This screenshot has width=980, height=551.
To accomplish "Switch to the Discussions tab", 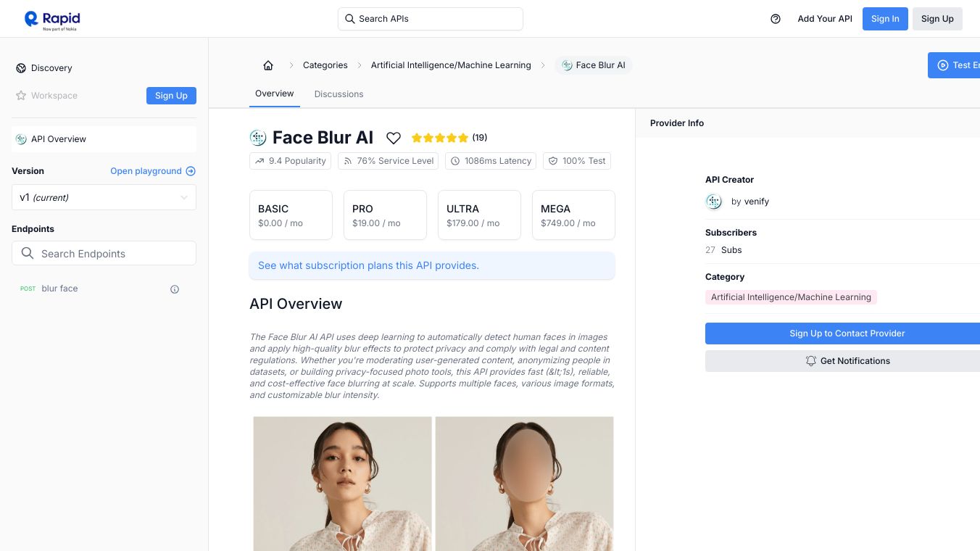I will [x=339, y=94].
